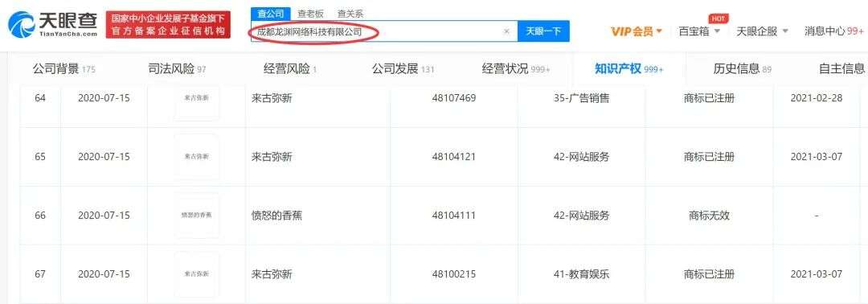
Task: Click registration number 48100215
Action: pos(454,274)
